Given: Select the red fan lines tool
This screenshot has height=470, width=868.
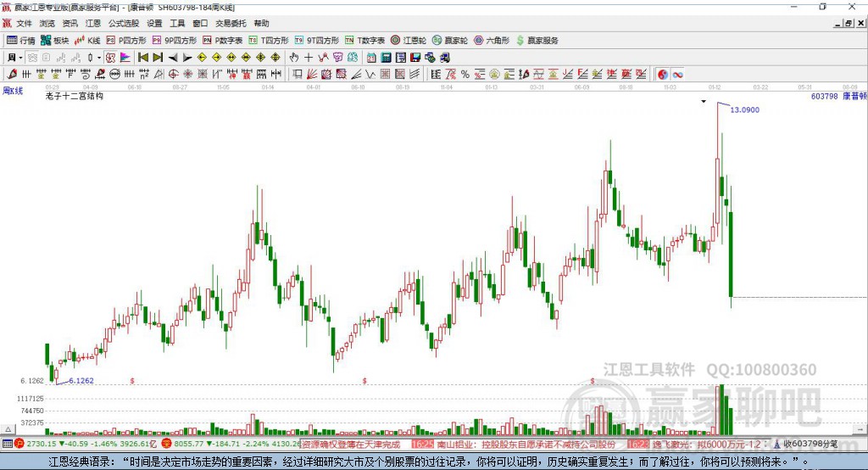Looking at the screenshot, I should 312,75.
